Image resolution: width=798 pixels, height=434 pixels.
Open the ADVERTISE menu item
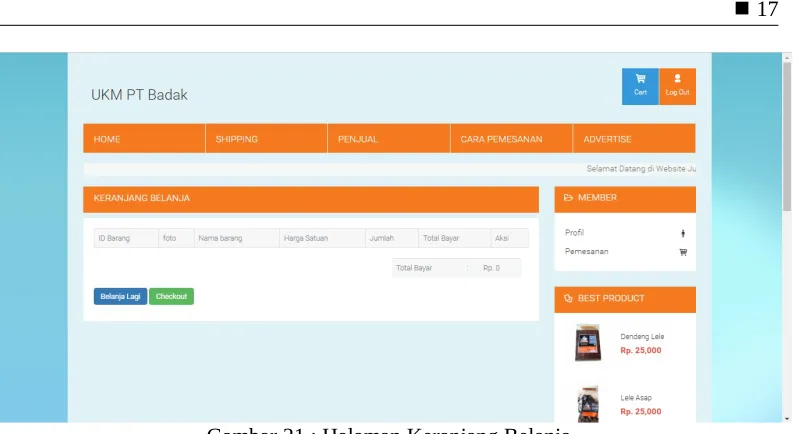(634, 138)
